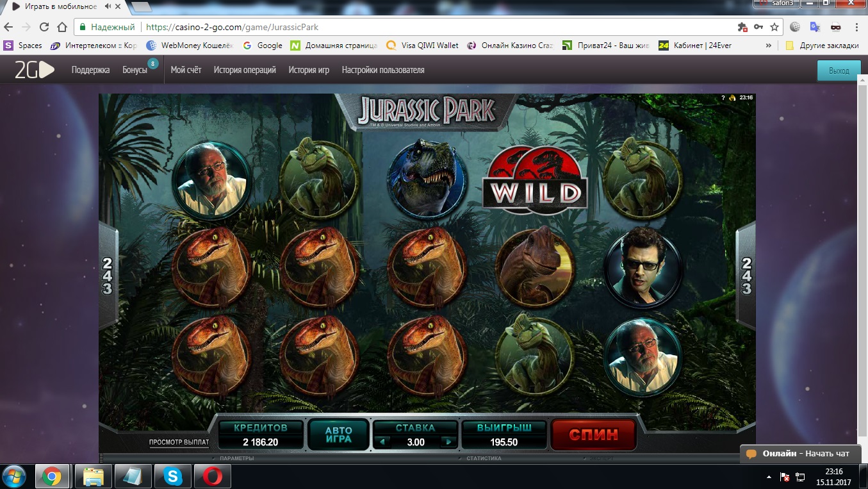
Task: Open the Другие закладки folder
Action: 822,46
